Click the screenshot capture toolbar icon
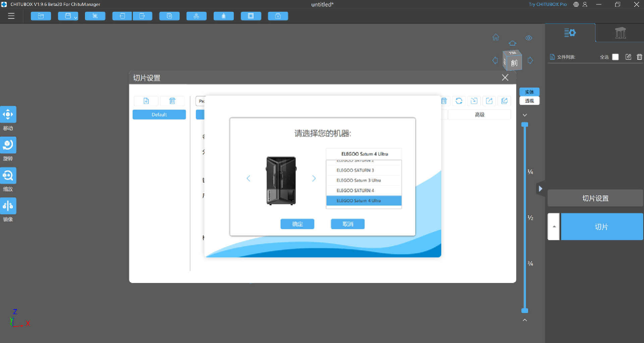 [95, 16]
